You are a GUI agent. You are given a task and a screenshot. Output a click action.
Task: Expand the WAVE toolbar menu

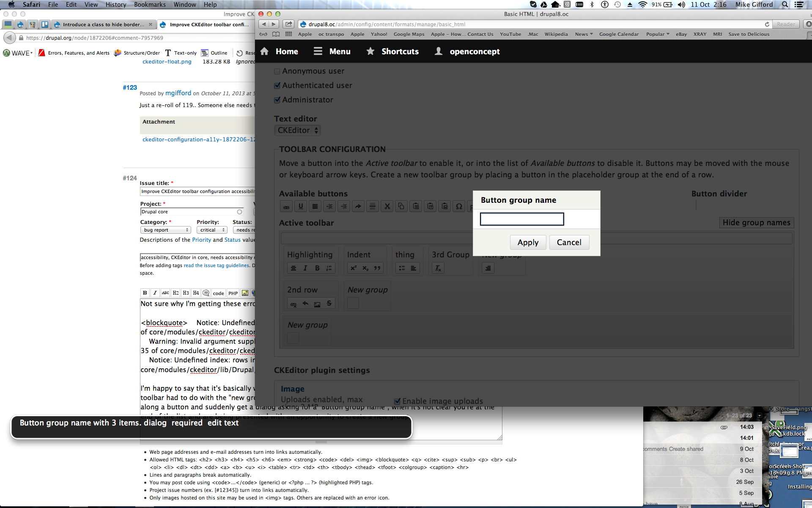click(x=18, y=53)
